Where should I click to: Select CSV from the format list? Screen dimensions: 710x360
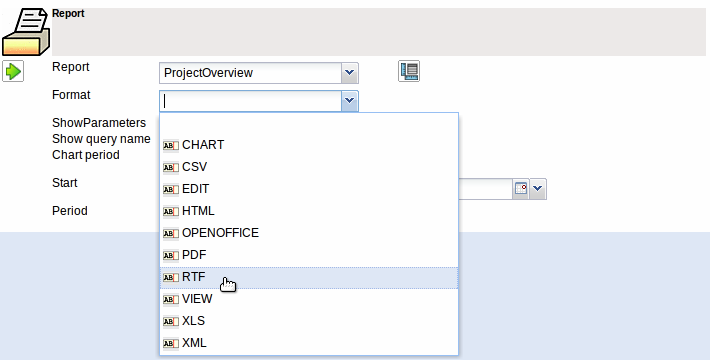coord(309,167)
